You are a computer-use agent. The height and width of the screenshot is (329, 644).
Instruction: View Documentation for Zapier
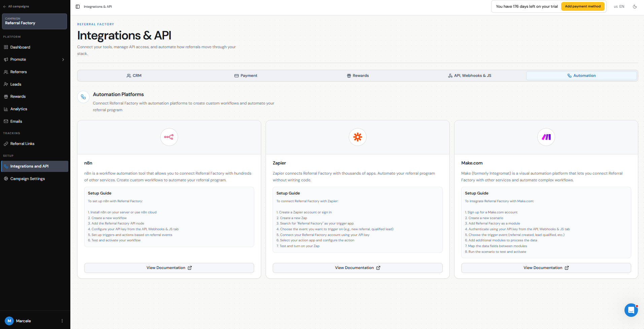point(358,268)
